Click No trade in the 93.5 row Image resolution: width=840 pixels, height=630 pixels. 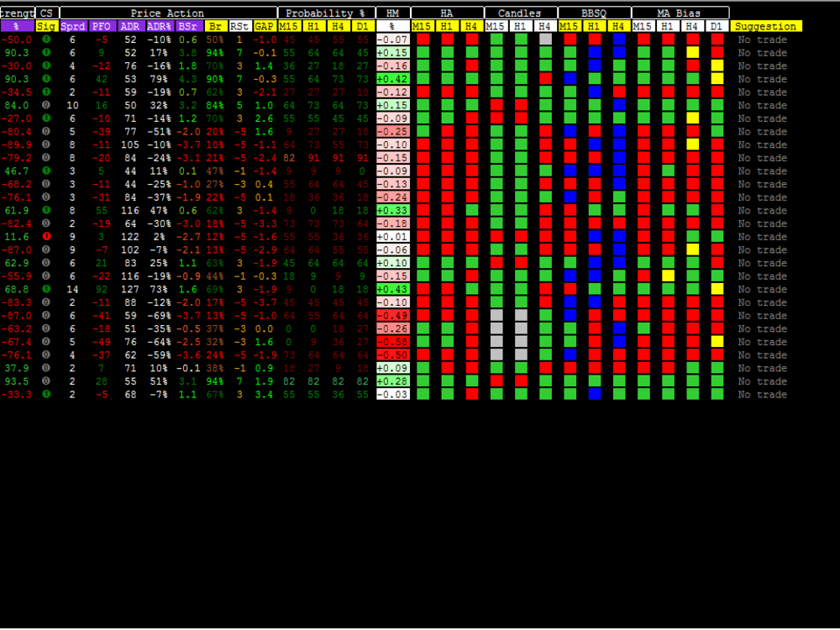pos(763,381)
